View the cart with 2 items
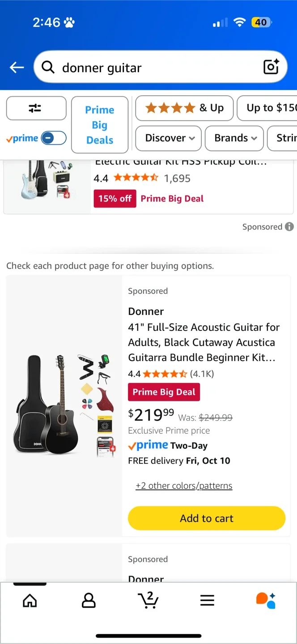 pos(148,601)
